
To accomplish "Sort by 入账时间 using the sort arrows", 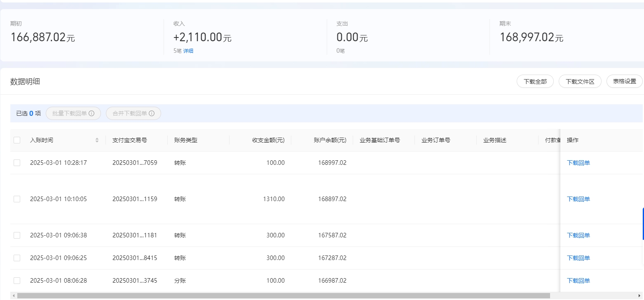I will pyautogui.click(x=97, y=140).
